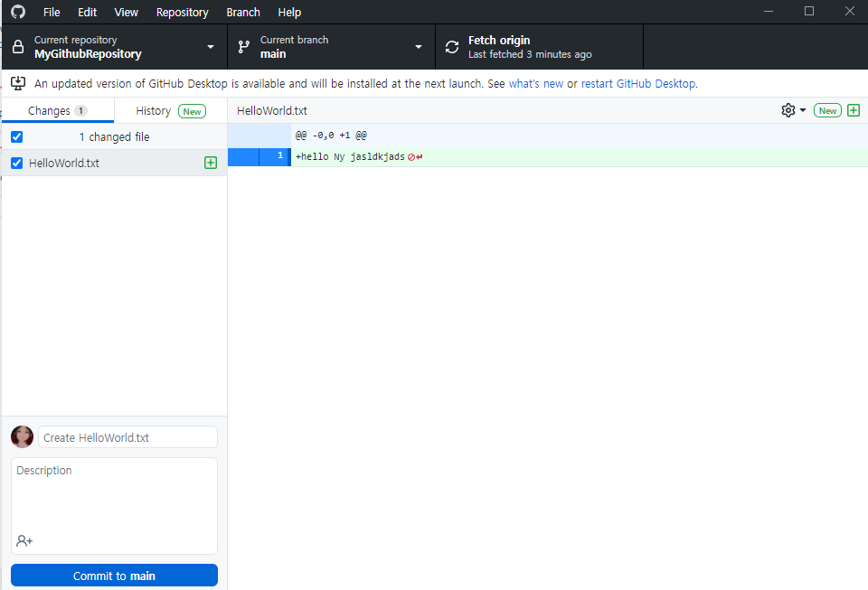Close the GitHub Desktop window
This screenshot has width=868, height=590.
point(850,12)
